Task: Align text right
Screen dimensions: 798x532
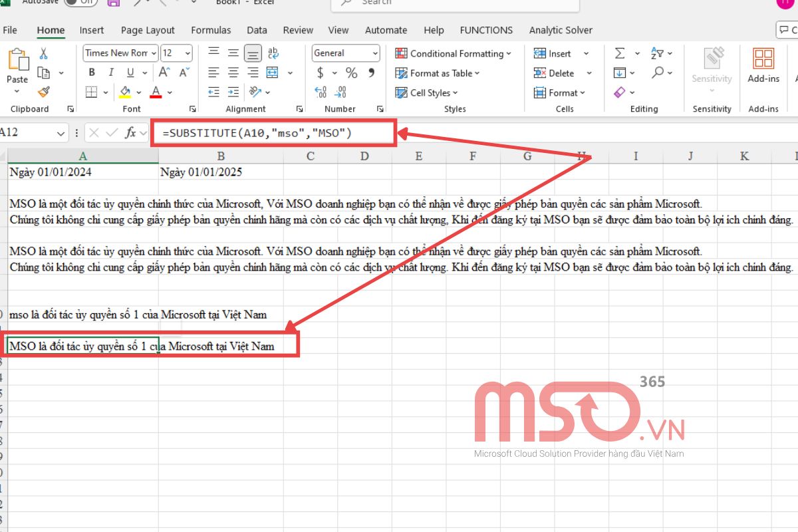Action: [x=253, y=72]
